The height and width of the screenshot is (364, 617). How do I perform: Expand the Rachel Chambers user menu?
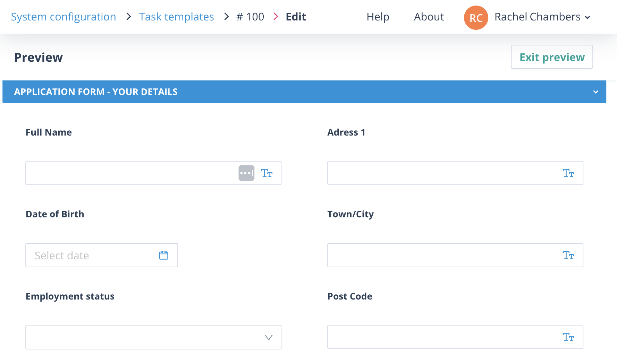[542, 17]
